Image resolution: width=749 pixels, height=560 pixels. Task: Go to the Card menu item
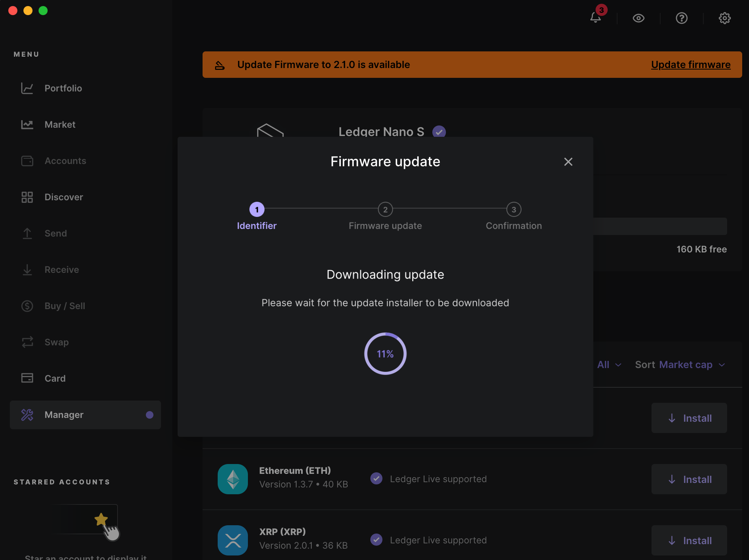[55, 379]
